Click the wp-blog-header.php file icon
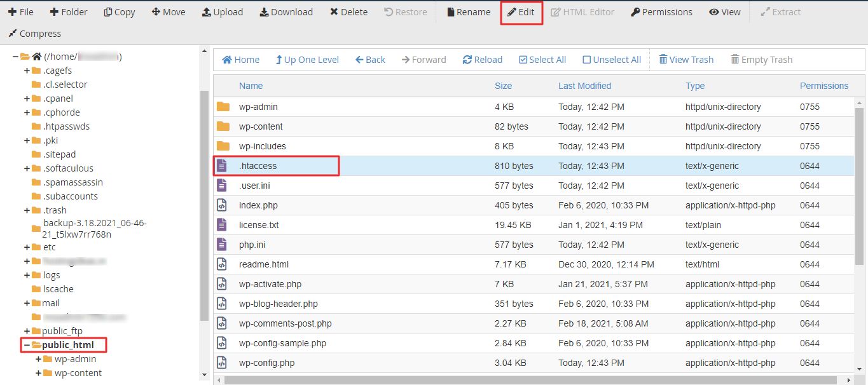868x385 pixels. [x=222, y=304]
